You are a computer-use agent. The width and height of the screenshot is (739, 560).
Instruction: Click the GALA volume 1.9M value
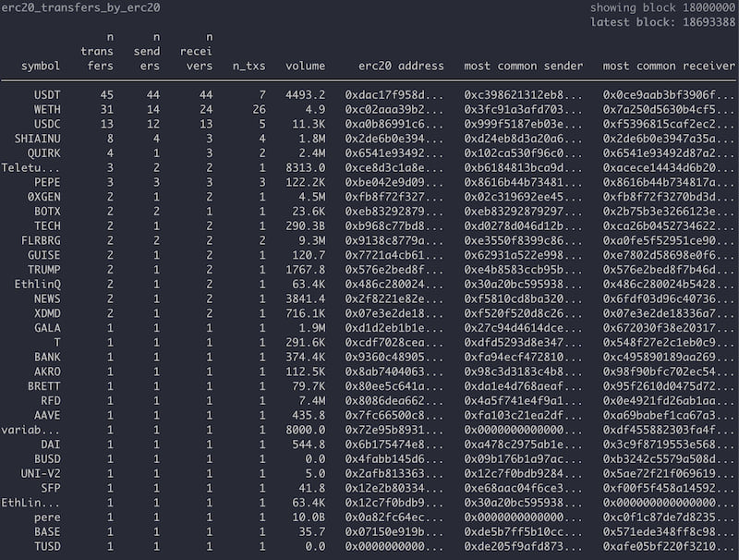click(311, 327)
